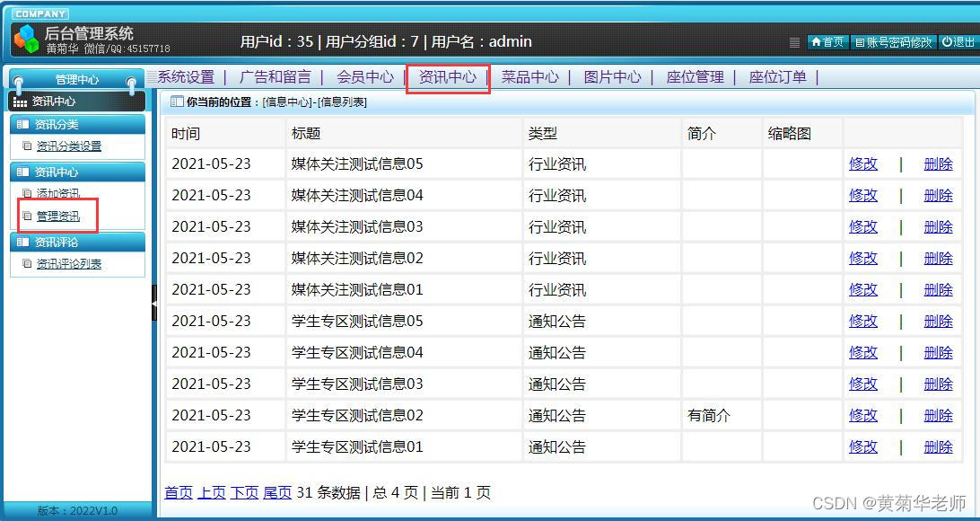
Task: Go to 上页 previous page
Action: [212, 492]
